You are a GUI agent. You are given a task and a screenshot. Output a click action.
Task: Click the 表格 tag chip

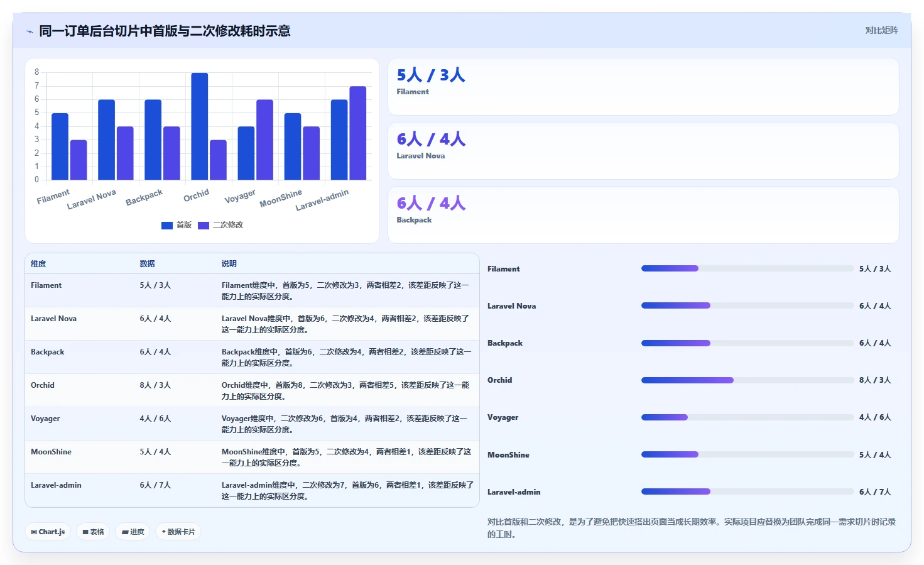93,532
